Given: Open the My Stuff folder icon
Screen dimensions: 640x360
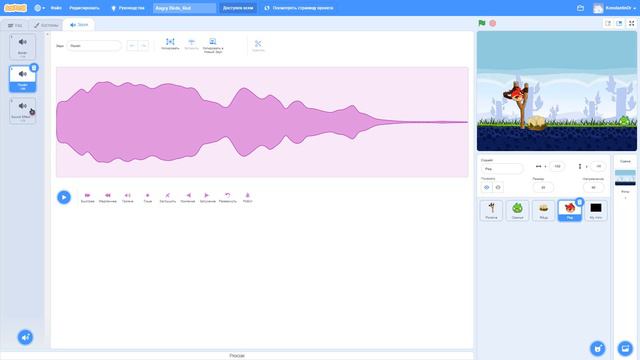Looking at the screenshot, I should coord(580,8).
